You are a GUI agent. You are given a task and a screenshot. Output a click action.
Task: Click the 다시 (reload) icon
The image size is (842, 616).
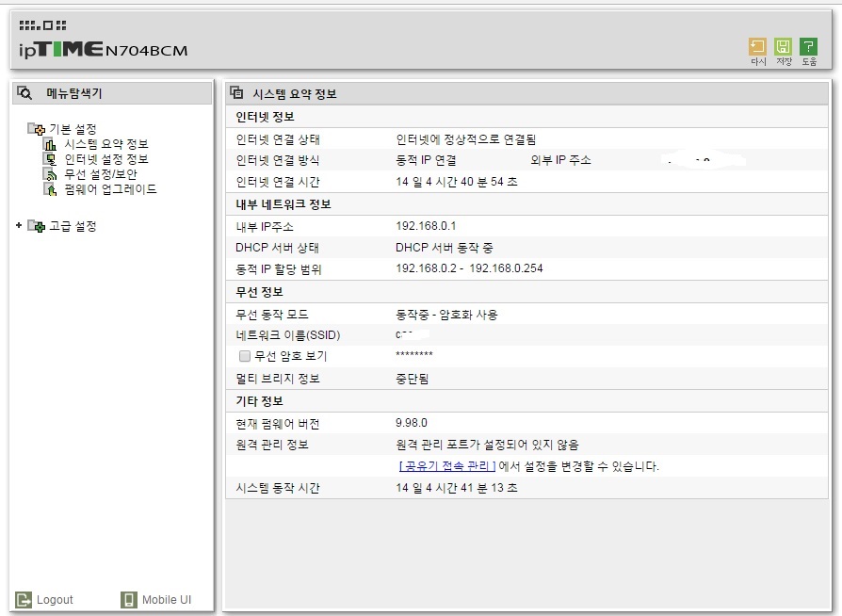tap(757, 47)
